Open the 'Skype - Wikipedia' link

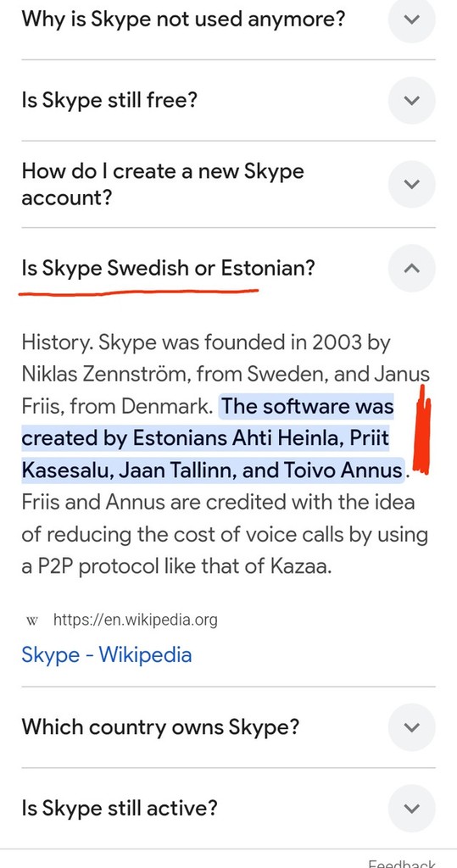tap(106, 655)
